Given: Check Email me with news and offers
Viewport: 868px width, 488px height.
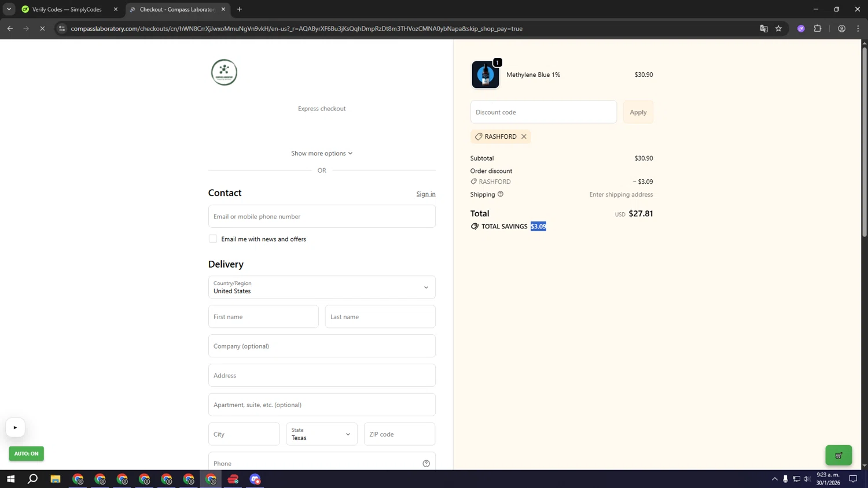Looking at the screenshot, I should [213, 239].
